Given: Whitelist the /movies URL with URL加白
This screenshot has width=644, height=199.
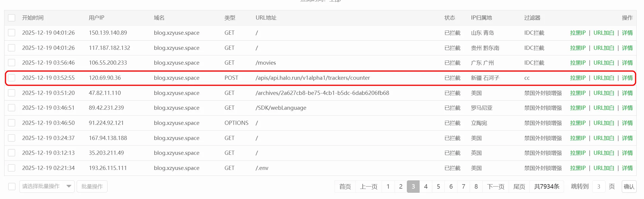Looking at the screenshot, I should pyautogui.click(x=604, y=63).
